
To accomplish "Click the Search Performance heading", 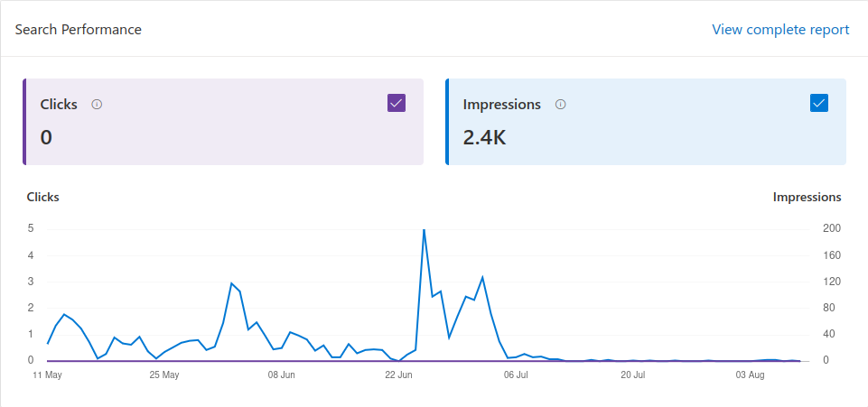I will (x=78, y=29).
